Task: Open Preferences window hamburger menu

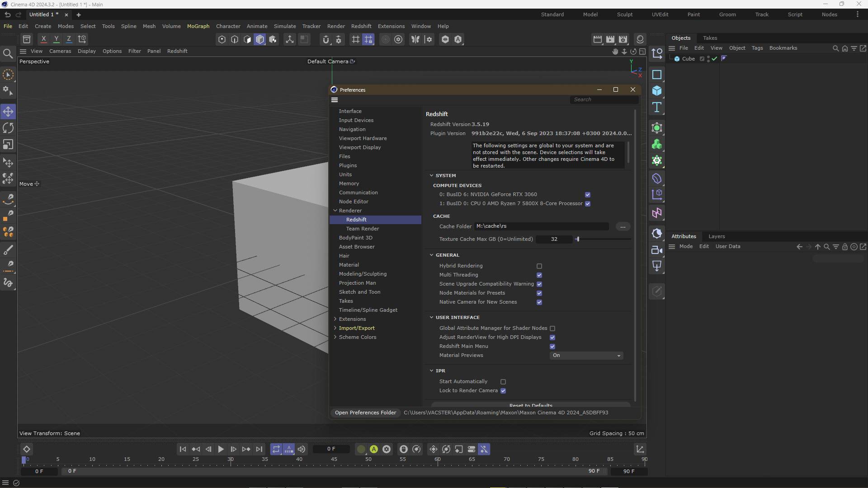Action: (335, 100)
